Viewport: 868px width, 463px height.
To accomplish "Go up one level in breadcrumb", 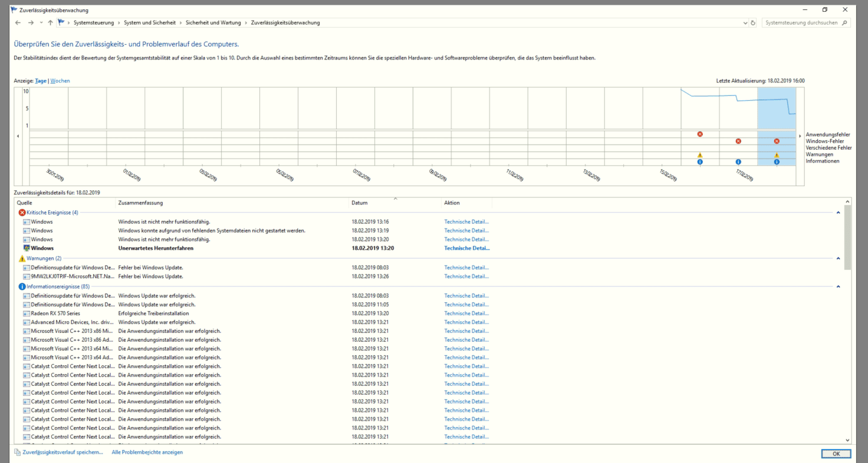I will pyautogui.click(x=50, y=23).
